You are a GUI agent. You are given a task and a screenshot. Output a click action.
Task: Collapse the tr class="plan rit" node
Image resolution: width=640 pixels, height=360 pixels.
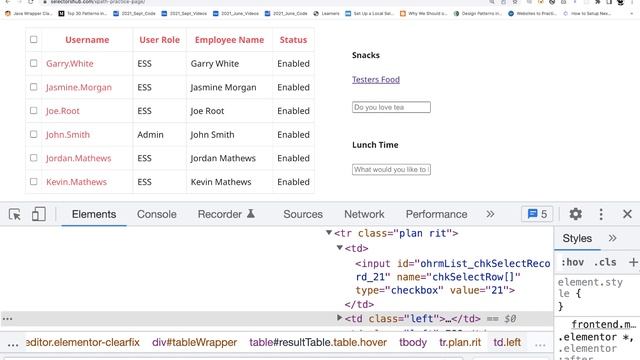(x=329, y=233)
